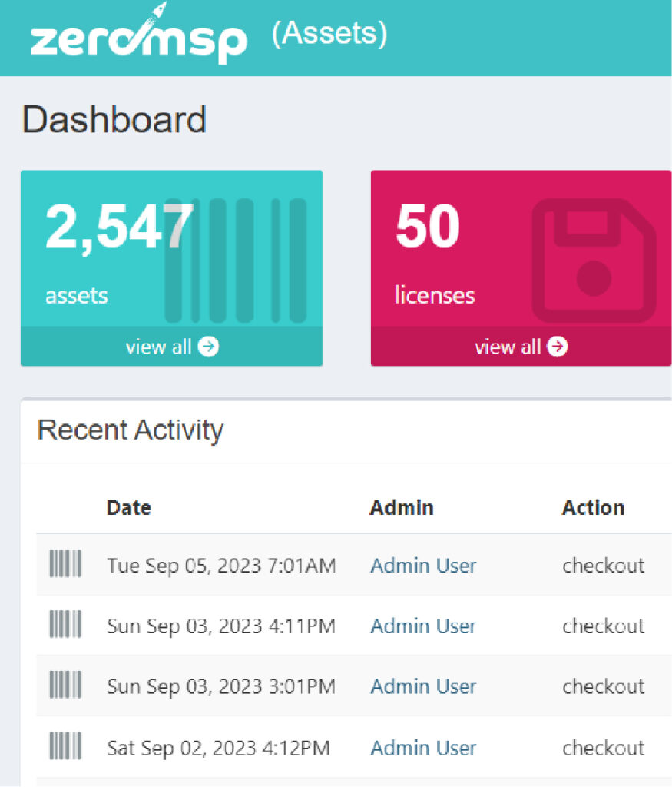672x787 pixels.
Task: Click the licenses label on the pink card
Action: (x=435, y=294)
